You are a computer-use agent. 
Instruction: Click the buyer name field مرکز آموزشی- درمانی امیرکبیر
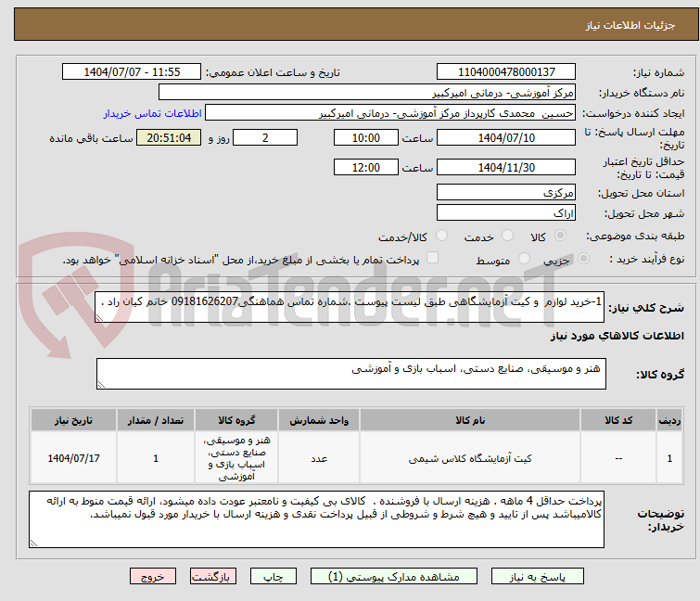pos(367,93)
